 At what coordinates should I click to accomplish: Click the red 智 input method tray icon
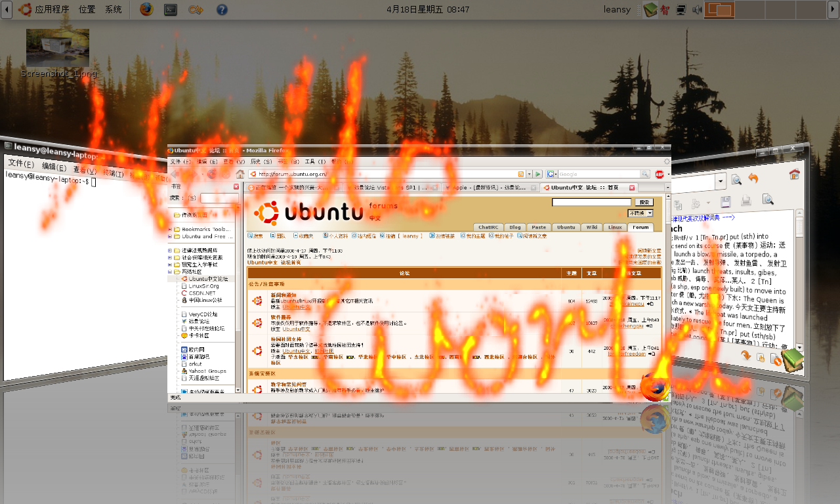pos(665,10)
